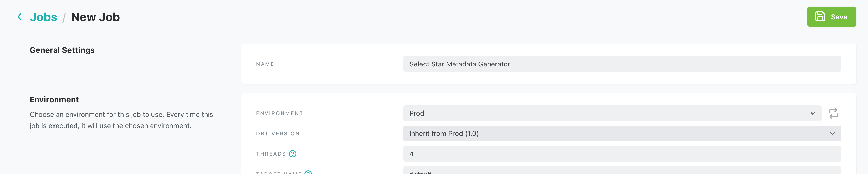Viewport: 868px width, 174px height.
Task: Click the General Settings section heading
Action: (x=62, y=50)
